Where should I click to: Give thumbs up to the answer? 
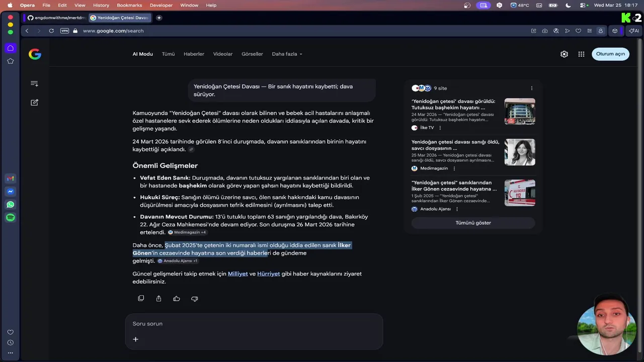click(177, 298)
